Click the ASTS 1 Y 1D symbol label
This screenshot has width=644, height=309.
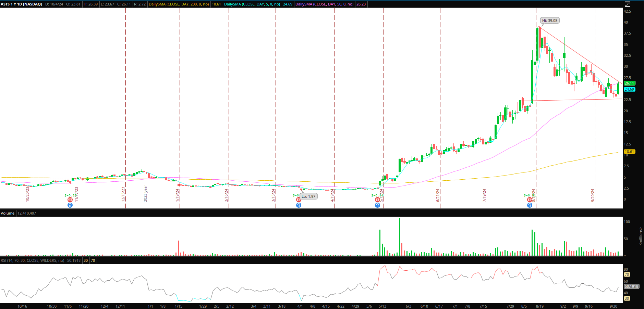tap(22, 4)
